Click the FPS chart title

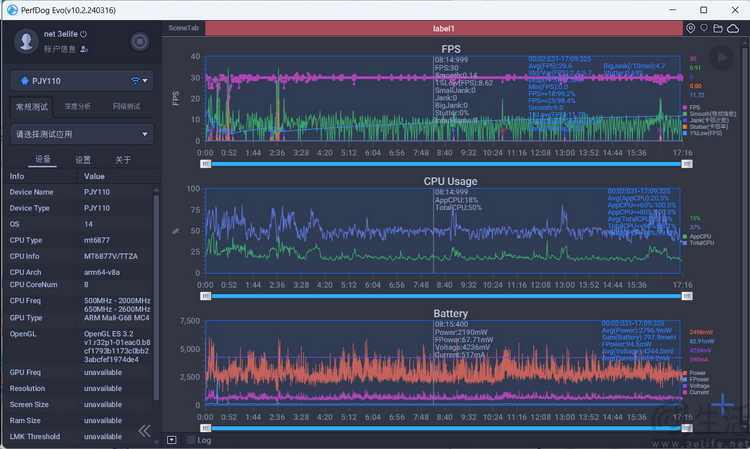pyautogui.click(x=451, y=49)
